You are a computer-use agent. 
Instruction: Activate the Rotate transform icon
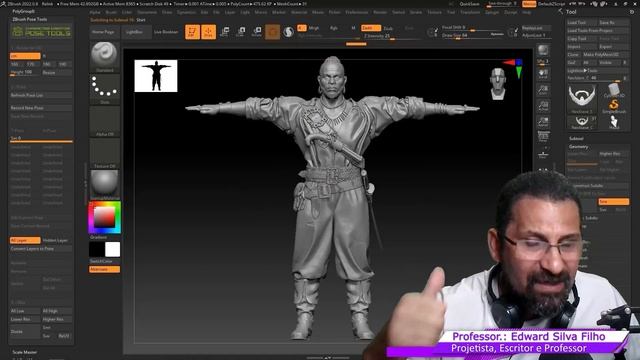(x=256, y=32)
